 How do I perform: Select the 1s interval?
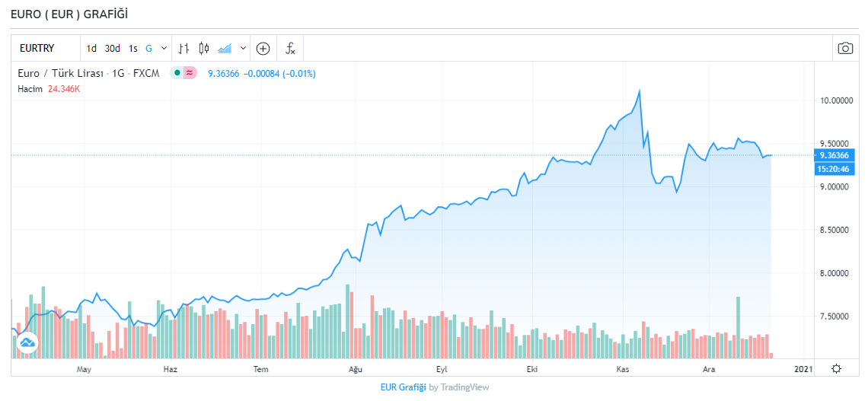[133, 48]
